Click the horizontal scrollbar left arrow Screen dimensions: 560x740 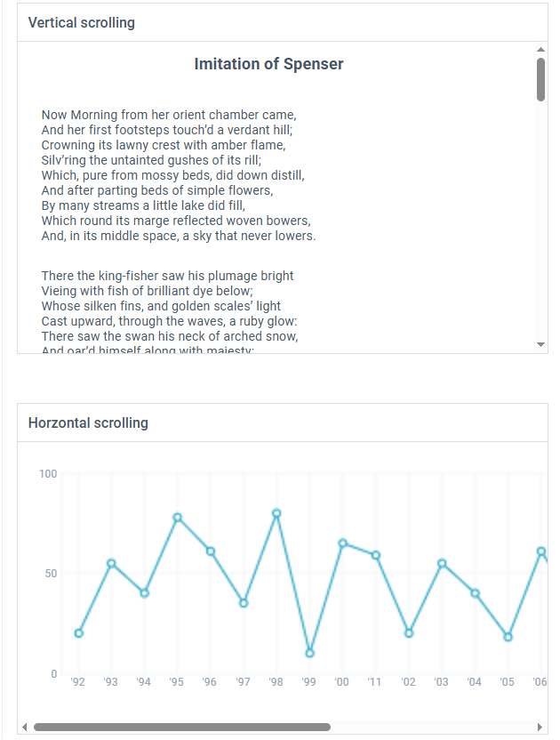click(x=25, y=727)
